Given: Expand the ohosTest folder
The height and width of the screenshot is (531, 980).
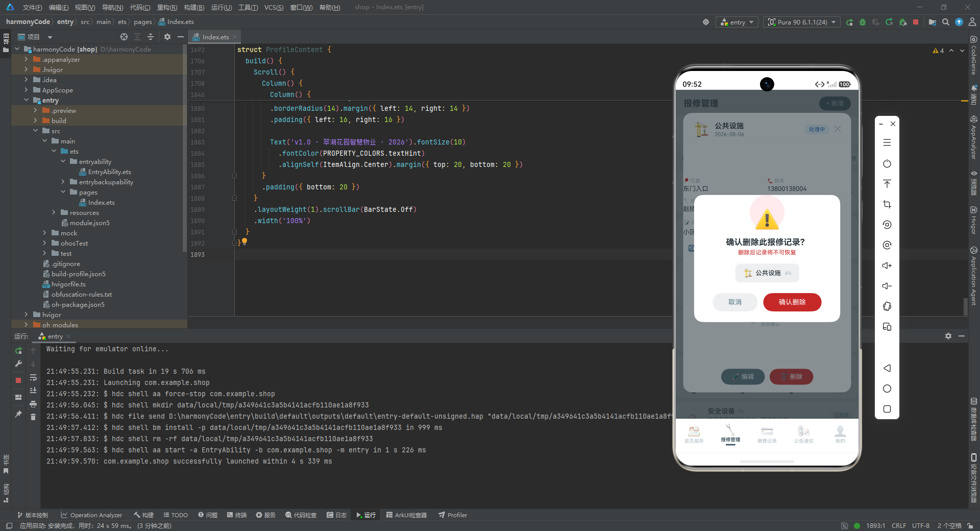Looking at the screenshot, I should pyautogui.click(x=45, y=243).
